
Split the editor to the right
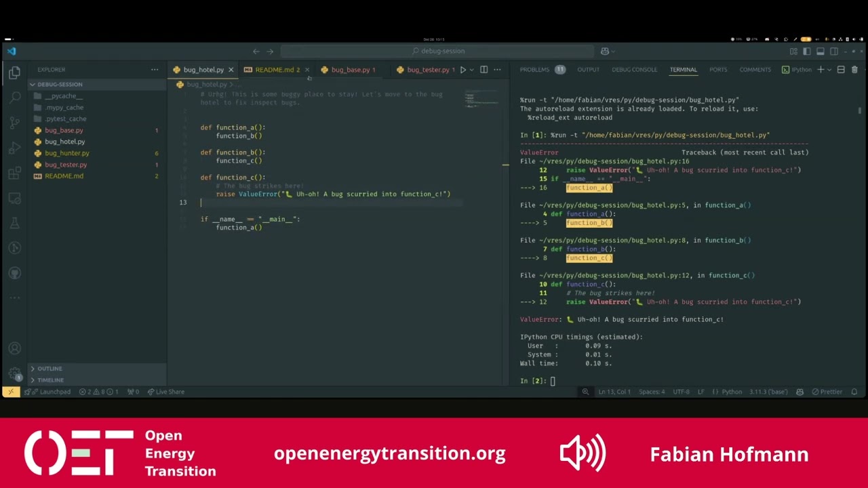[x=484, y=69]
